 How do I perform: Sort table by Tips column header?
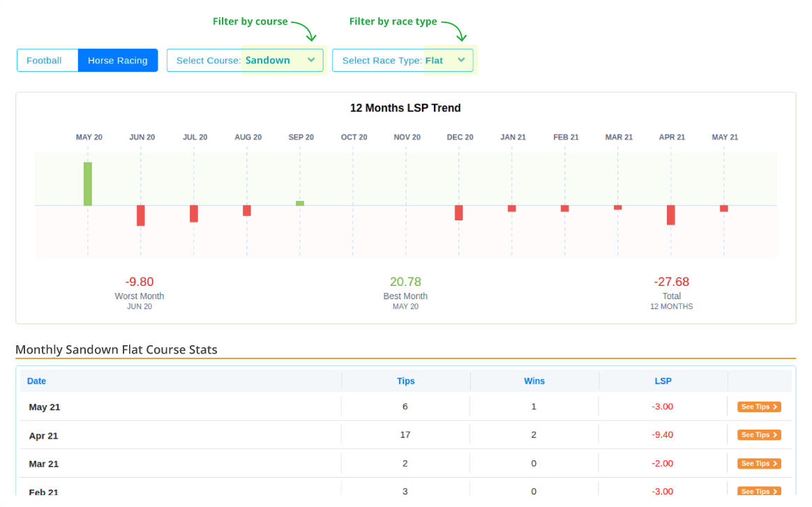[x=405, y=381]
